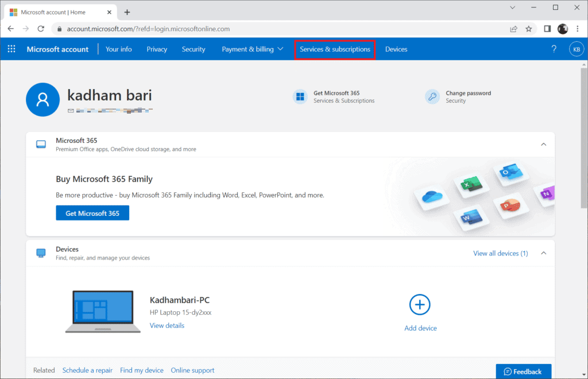Switch to the Devices navigation item
This screenshot has width=588, height=379.
396,49
